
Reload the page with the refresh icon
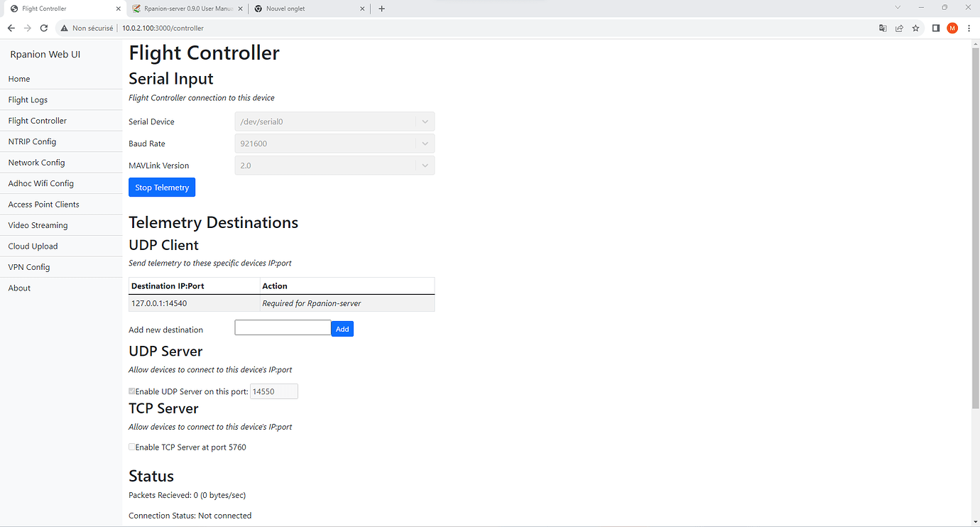click(44, 28)
